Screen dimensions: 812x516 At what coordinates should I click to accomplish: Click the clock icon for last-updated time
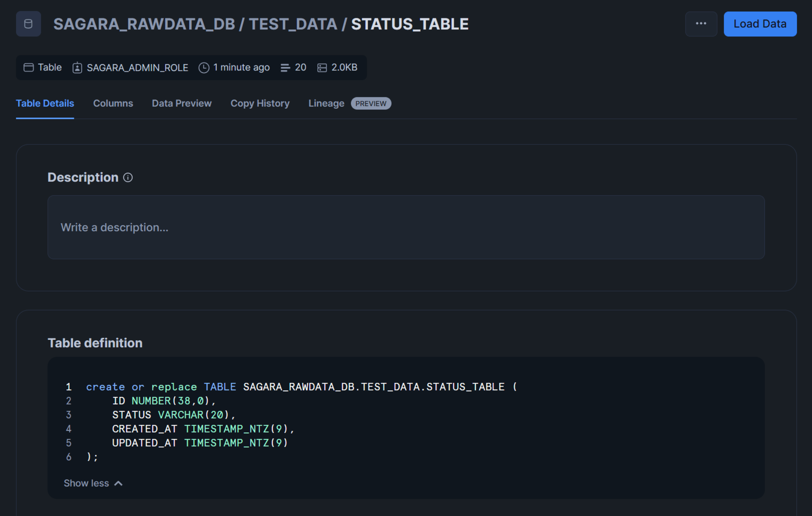204,67
